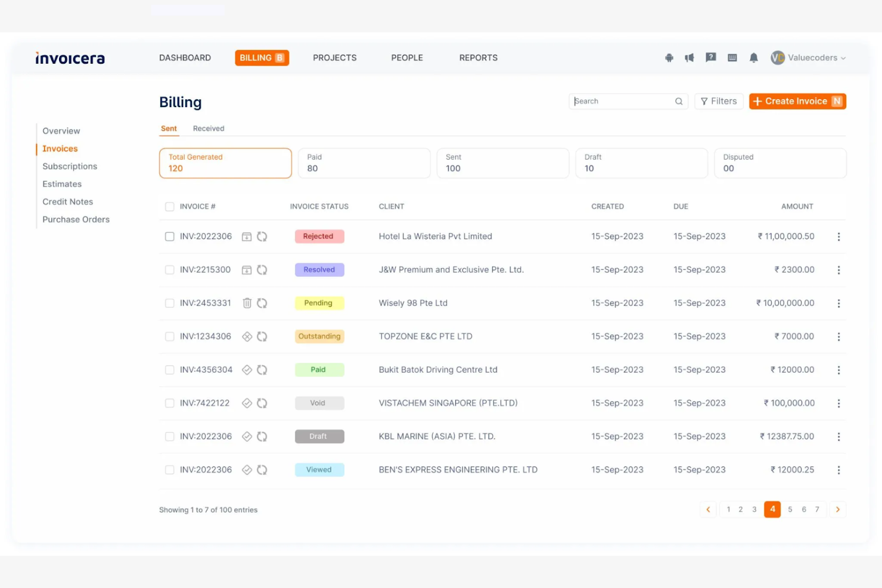
Task: Go to page 7 in pagination
Action: 817,509
